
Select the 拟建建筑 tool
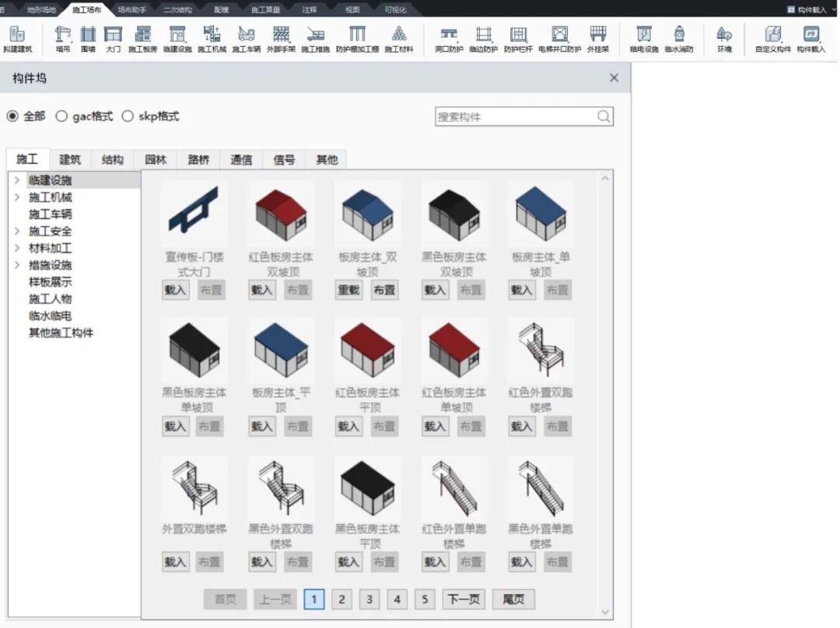[17, 40]
